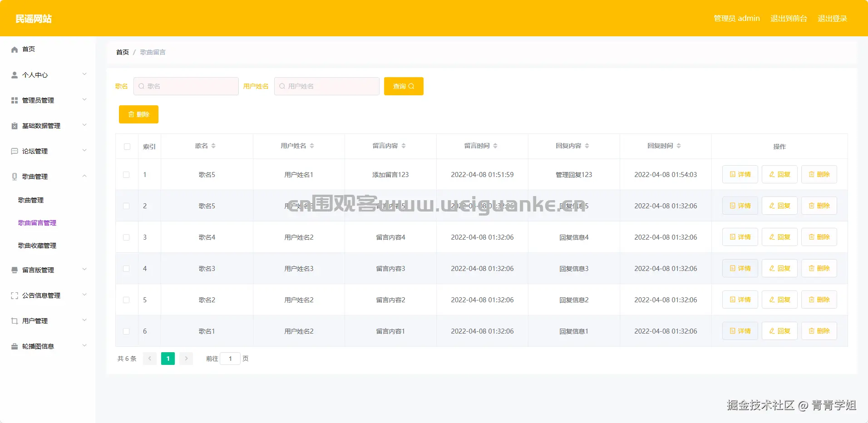Open 详情 for the 留言内容4 row
Image resolution: width=868 pixels, height=423 pixels.
click(x=740, y=237)
